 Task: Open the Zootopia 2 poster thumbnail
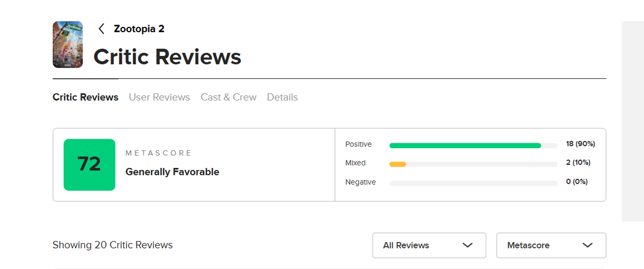68,45
